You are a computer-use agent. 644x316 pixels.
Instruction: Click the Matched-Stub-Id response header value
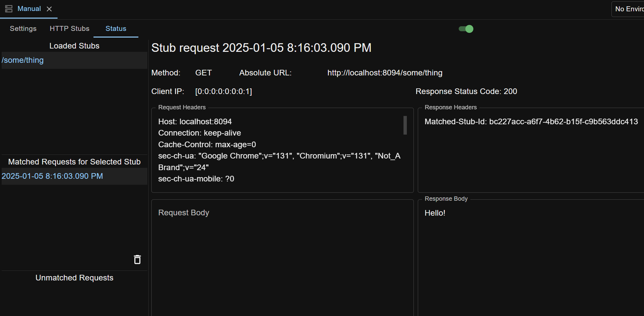click(563, 122)
